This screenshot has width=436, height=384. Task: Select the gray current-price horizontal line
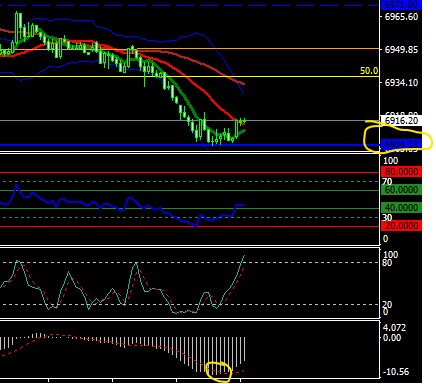(190, 120)
